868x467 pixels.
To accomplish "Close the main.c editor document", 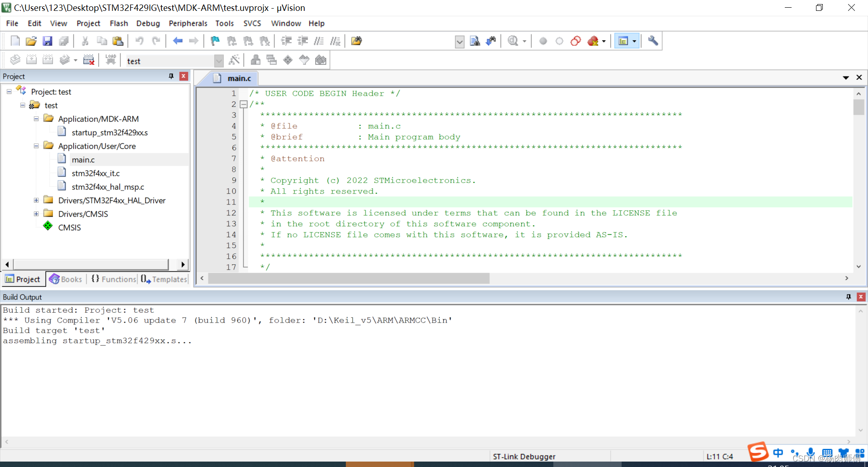I will tap(859, 77).
